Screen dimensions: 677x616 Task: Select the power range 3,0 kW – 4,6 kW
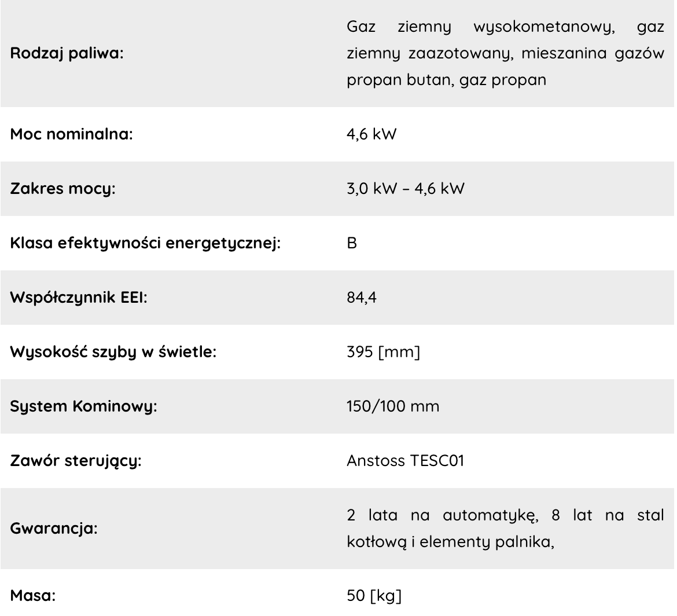tap(405, 189)
